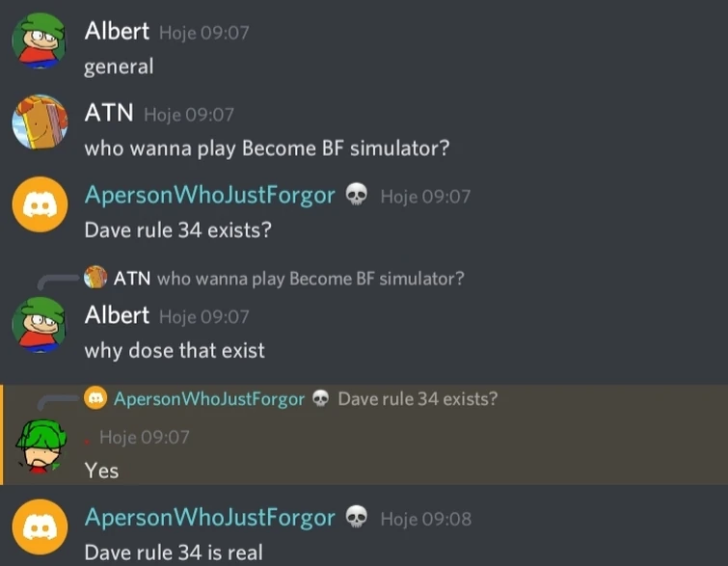Open the ATN username in the message header
The image size is (728, 566).
[109, 113]
